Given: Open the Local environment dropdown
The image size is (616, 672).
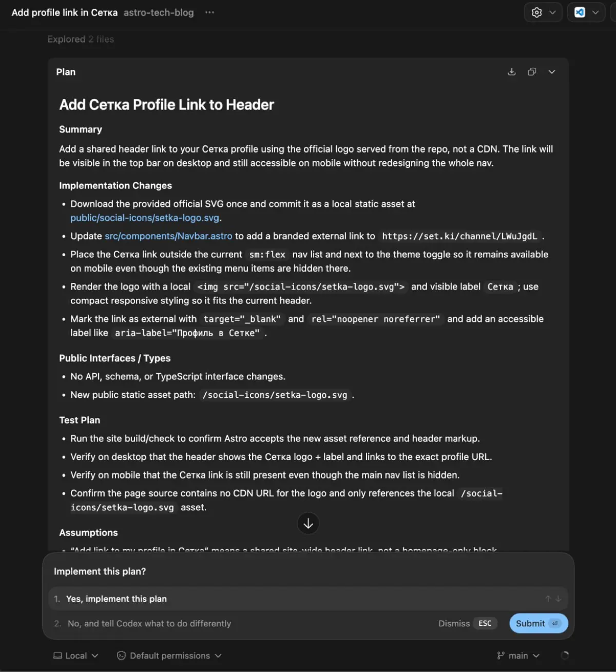Looking at the screenshot, I should [76, 656].
